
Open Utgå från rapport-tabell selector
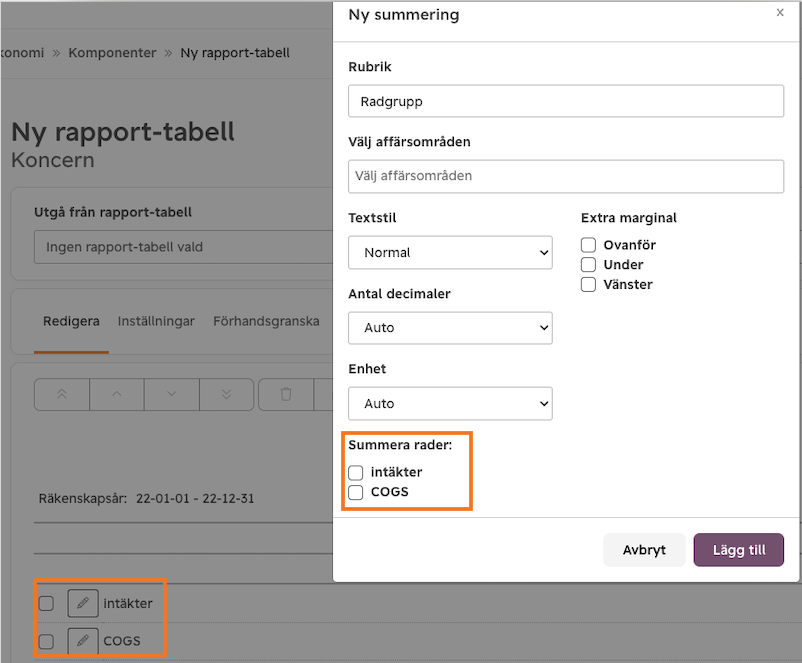(x=183, y=247)
